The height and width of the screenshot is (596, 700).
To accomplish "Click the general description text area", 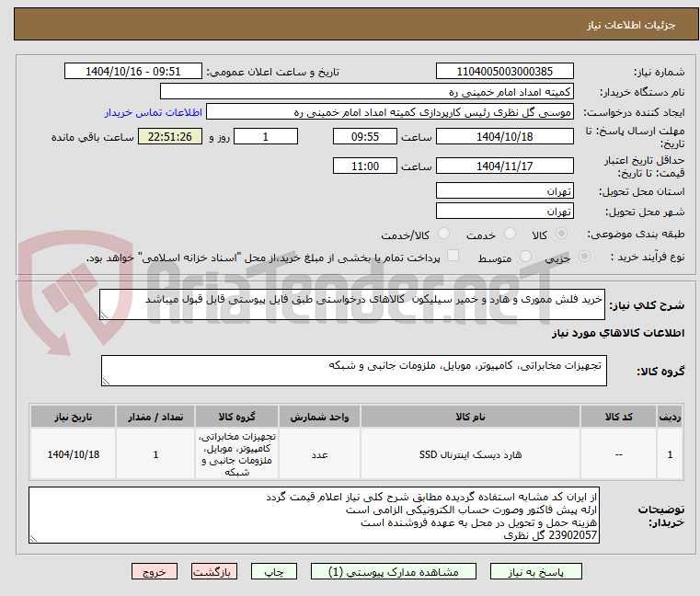I will [x=351, y=304].
